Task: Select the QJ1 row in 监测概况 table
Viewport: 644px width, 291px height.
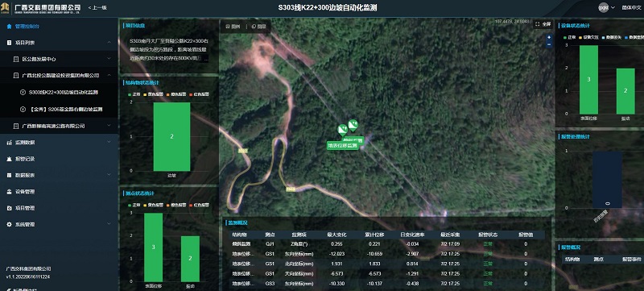Action: coord(386,244)
